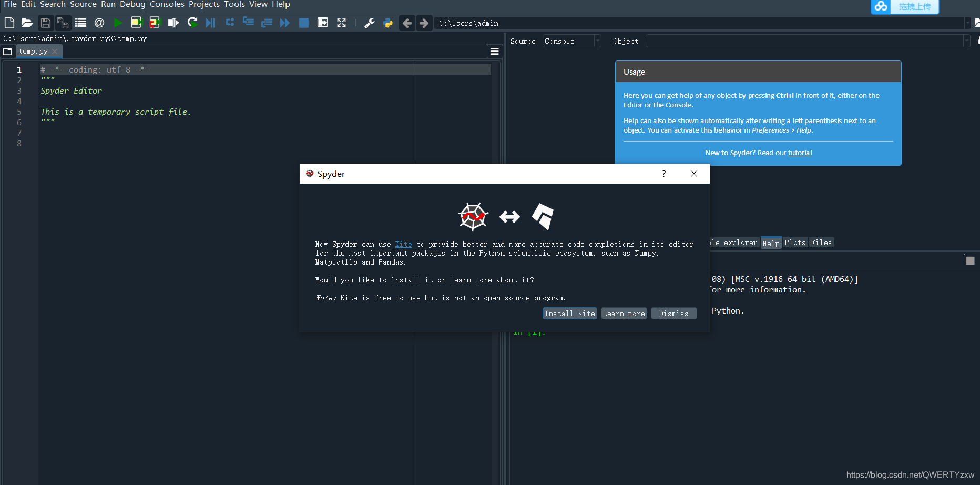Click debug step (run current line) icon
980x485 pixels.
coord(230,23)
